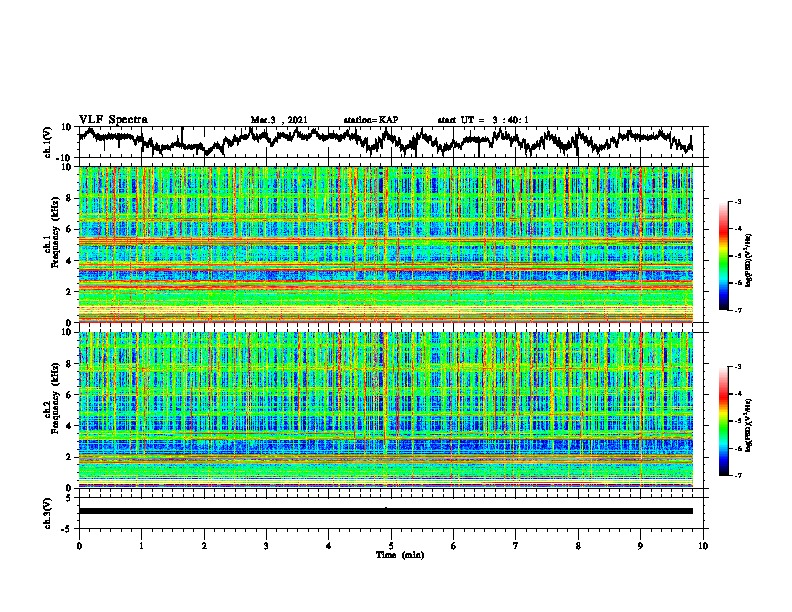
Task: Click the "-7" label on ch.1 color scale
Action: pyautogui.click(x=738, y=310)
